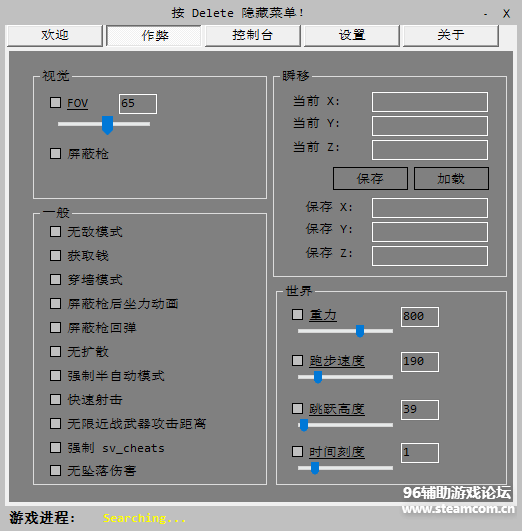Image resolution: width=522 pixels, height=531 pixels.
Task: Enable 强制 sv_cheats checkbox
Action: click(x=56, y=448)
